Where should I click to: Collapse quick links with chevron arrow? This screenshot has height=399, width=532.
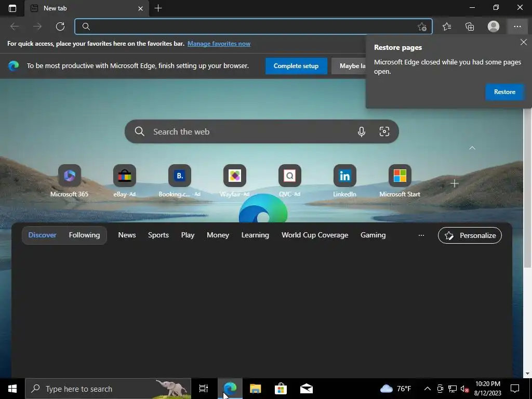pyautogui.click(x=472, y=148)
